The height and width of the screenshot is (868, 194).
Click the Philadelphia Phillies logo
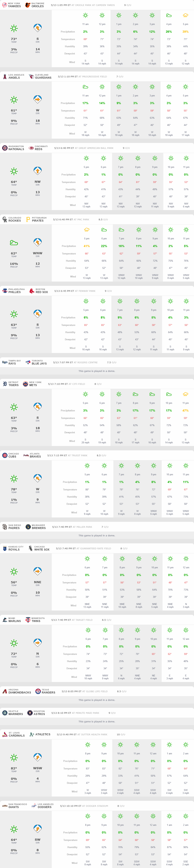point(5,291)
